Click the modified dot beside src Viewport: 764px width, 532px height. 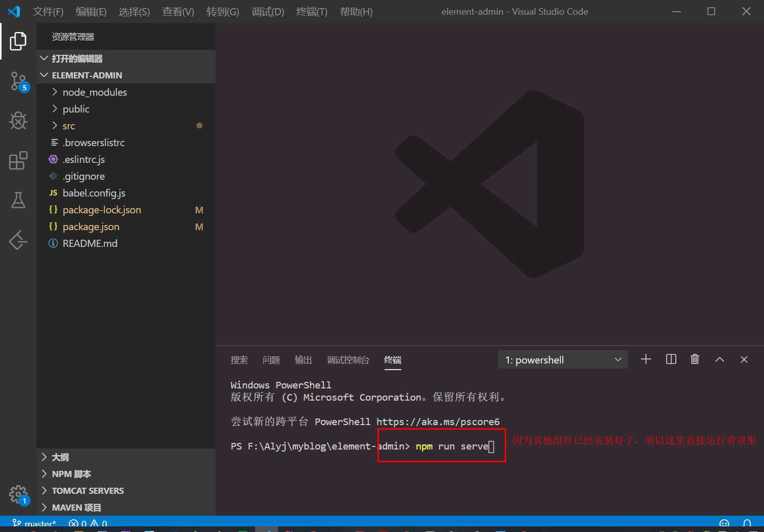pyautogui.click(x=199, y=126)
